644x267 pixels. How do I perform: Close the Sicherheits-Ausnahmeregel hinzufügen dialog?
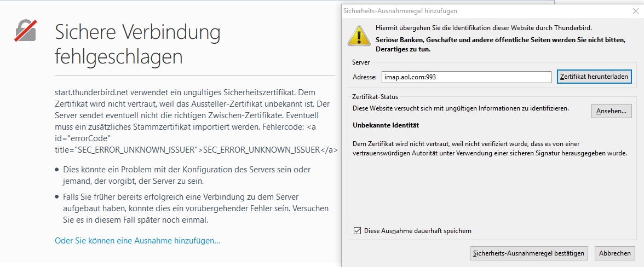point(635,10)
